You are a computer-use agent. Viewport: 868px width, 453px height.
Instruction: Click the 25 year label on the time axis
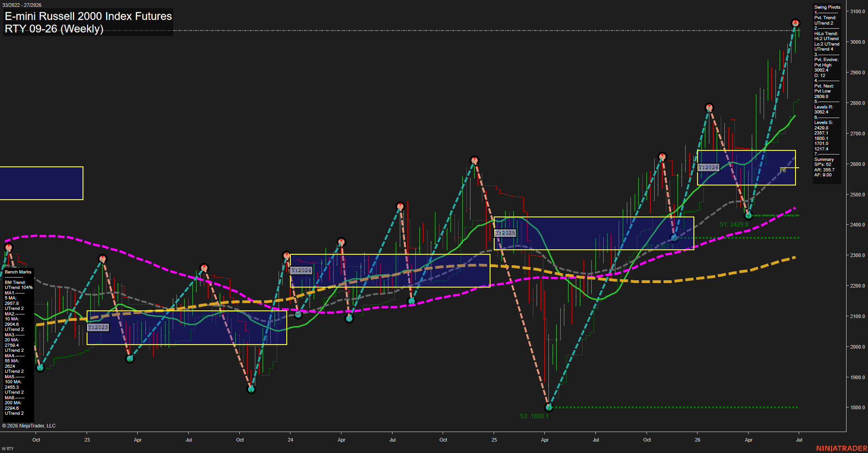pyautogui.click(x=494, y=440)
